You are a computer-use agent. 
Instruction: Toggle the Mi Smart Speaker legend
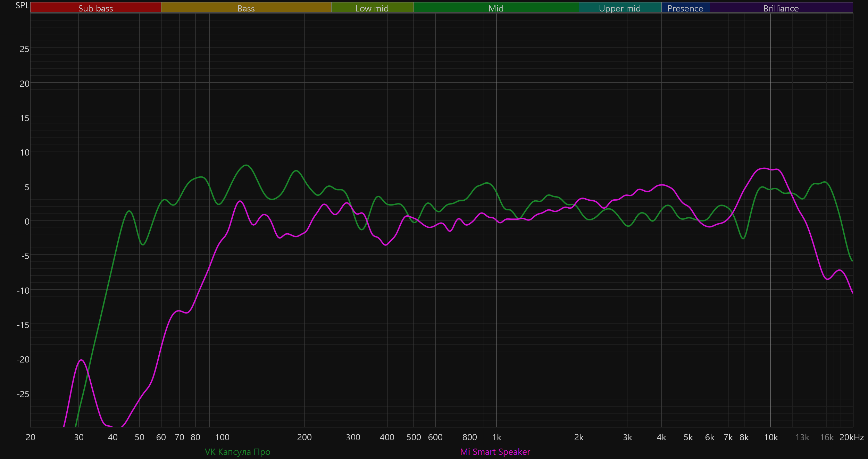point(495,452)
